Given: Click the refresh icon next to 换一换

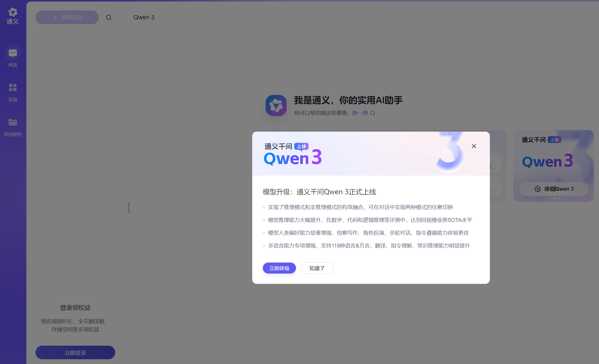Looking at the screenshot, I should (x=373, y=113).
